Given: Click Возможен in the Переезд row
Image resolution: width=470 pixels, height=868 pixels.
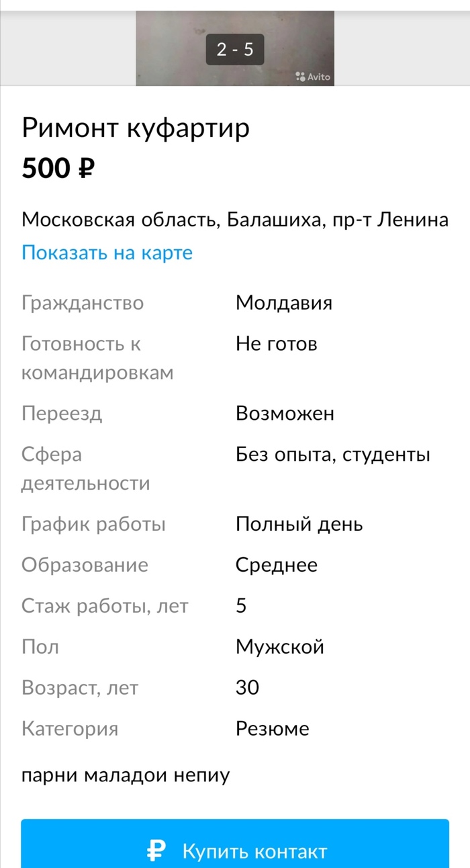Looking at the screenshot, I should point(285,413).
